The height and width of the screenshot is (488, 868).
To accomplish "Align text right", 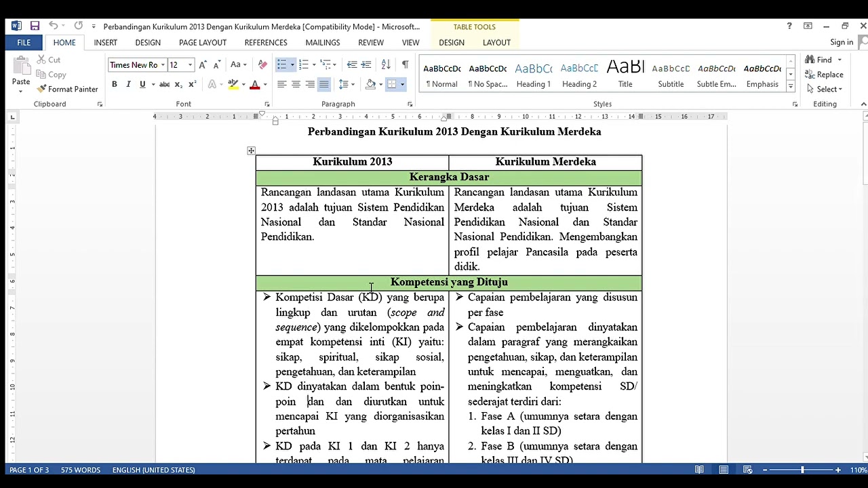I will 310,84.
